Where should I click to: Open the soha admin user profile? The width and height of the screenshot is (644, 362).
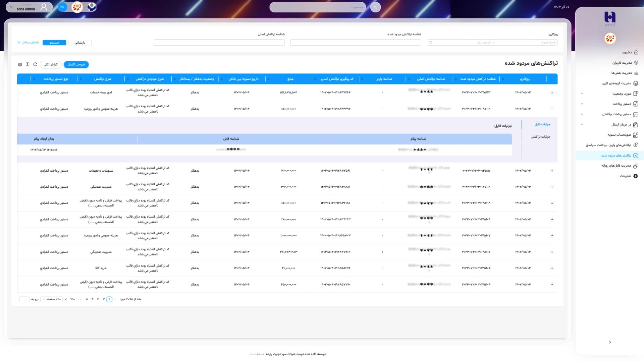pos(29,7)
